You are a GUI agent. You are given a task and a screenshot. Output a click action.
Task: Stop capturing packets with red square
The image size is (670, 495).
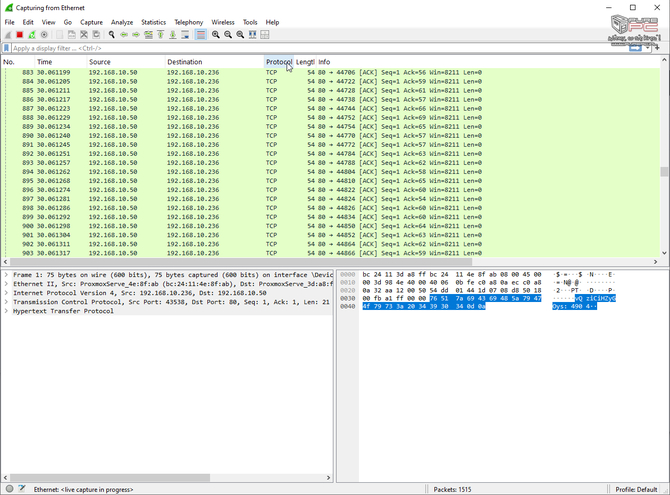click(x=20, y=35)
